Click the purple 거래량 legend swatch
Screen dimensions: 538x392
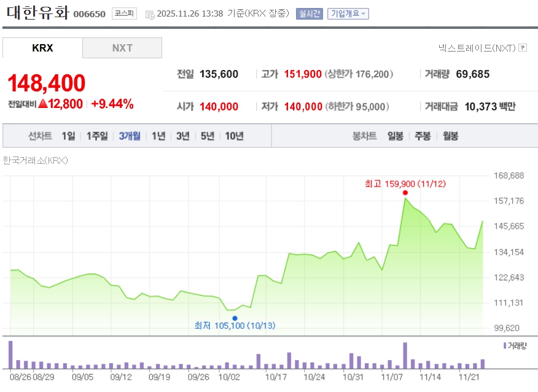click(505, 345)
